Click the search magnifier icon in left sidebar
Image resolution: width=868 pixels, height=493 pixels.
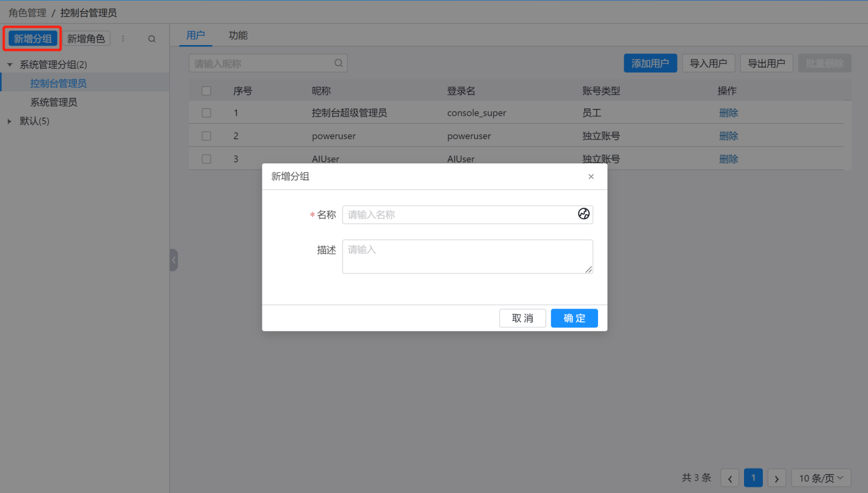pyautogui.click(x=152, y=39)
